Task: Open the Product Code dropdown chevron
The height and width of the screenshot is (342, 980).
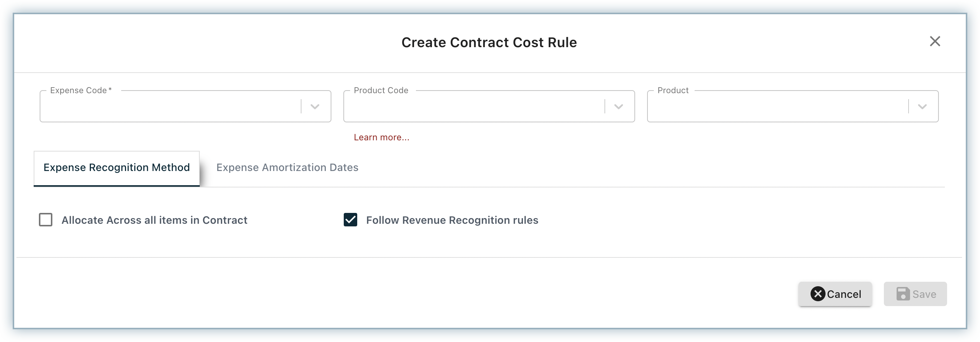Action: [618, 107]
